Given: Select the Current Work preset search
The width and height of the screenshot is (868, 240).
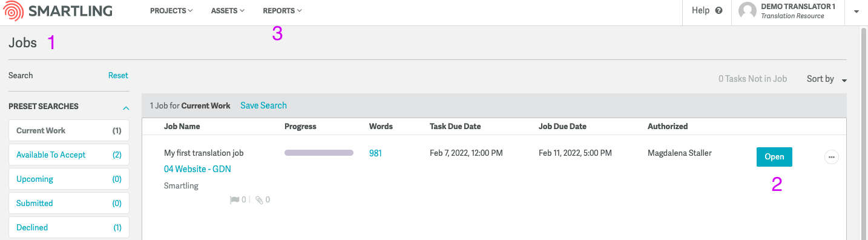Looking at the screenshot, I should click(69, 130).
